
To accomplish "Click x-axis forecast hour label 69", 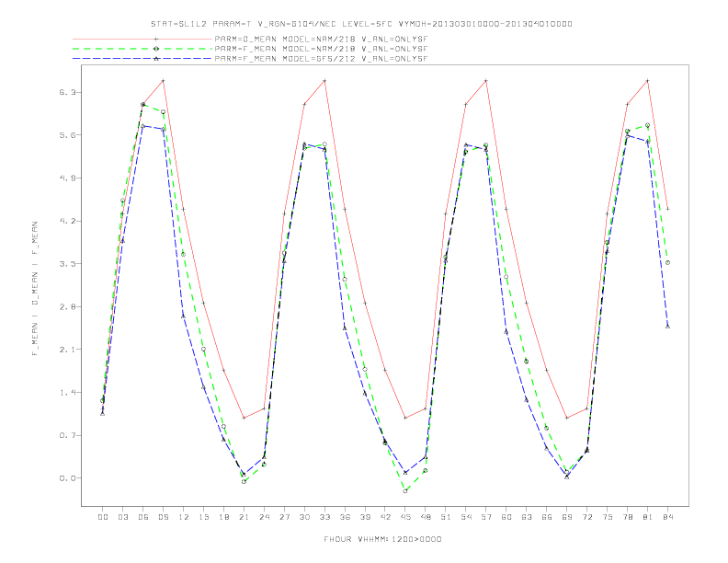I will 567,517.
